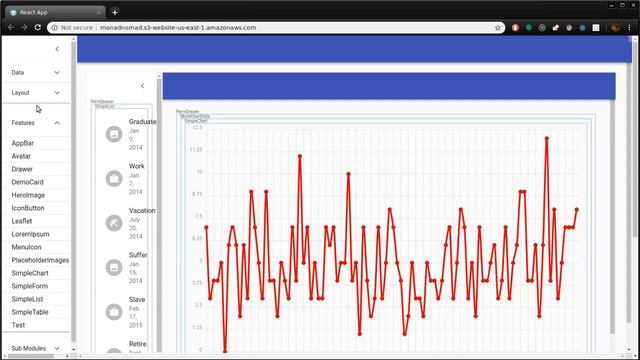
Task: Open the DemoCard feature
Action: [27, 182]
